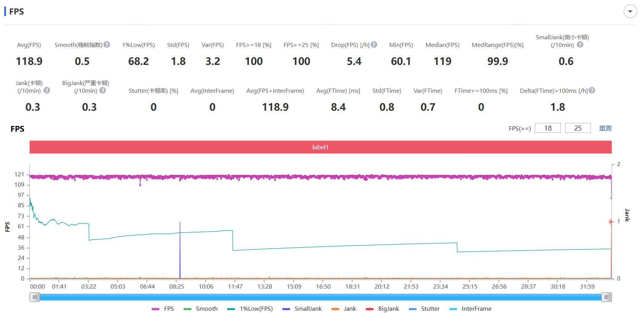Toggle SmallJank series in the legend
The height and width of the screenshot is (313, 644).
[302, 308]
